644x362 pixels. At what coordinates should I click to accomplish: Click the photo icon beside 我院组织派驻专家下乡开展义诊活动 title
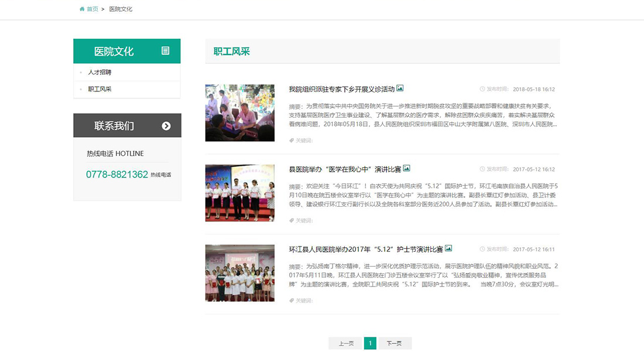400,88
